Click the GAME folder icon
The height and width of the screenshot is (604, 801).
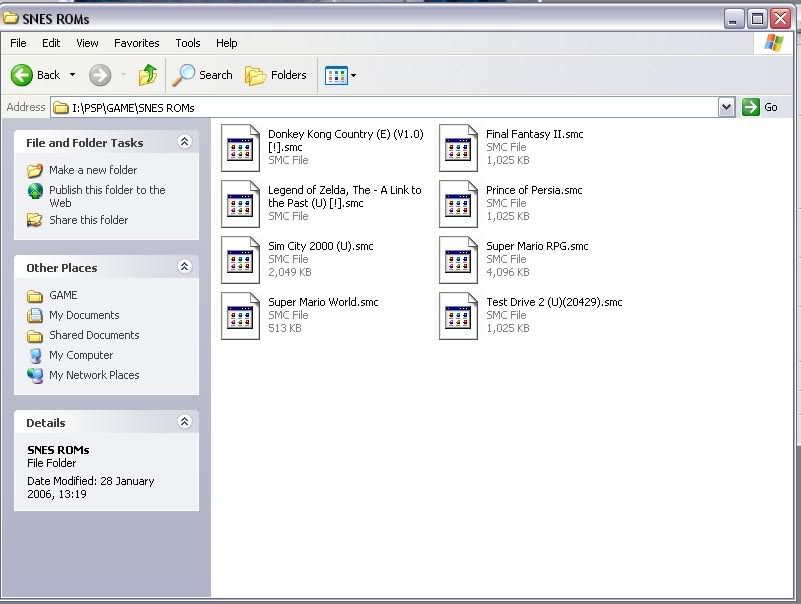(x=35, y=296)
